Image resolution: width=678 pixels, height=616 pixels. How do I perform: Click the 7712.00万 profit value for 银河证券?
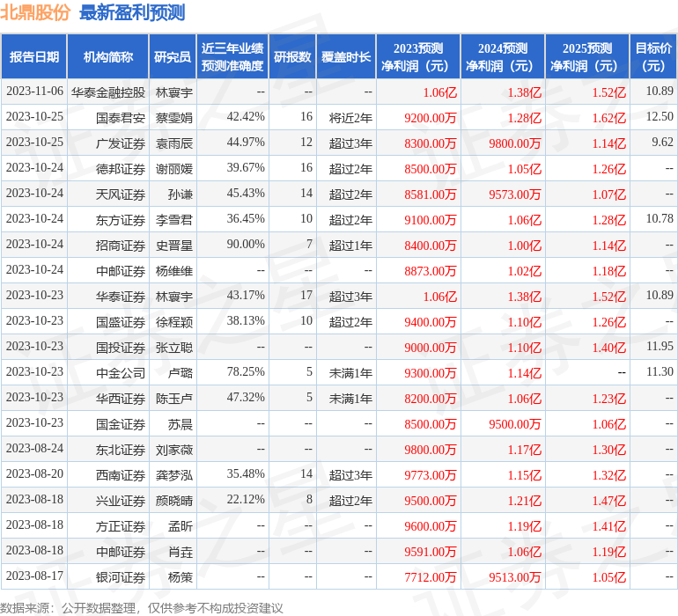(431, 577)
